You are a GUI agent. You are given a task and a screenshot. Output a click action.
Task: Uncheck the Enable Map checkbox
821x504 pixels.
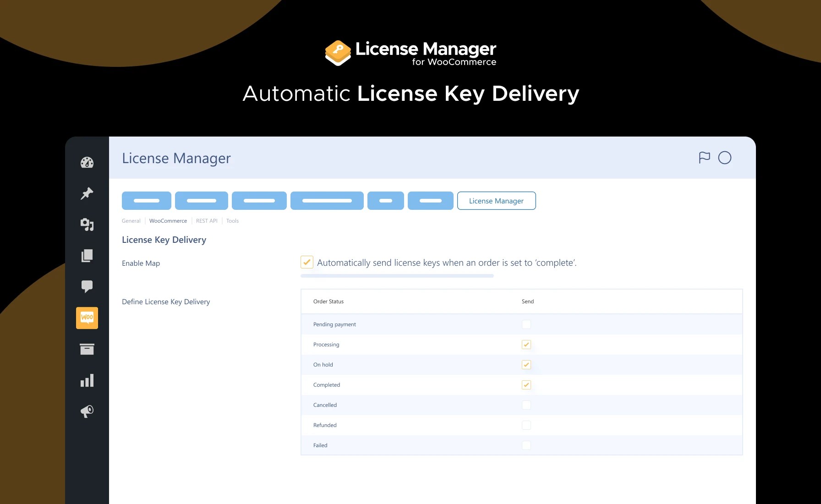[x=307, y=262]
